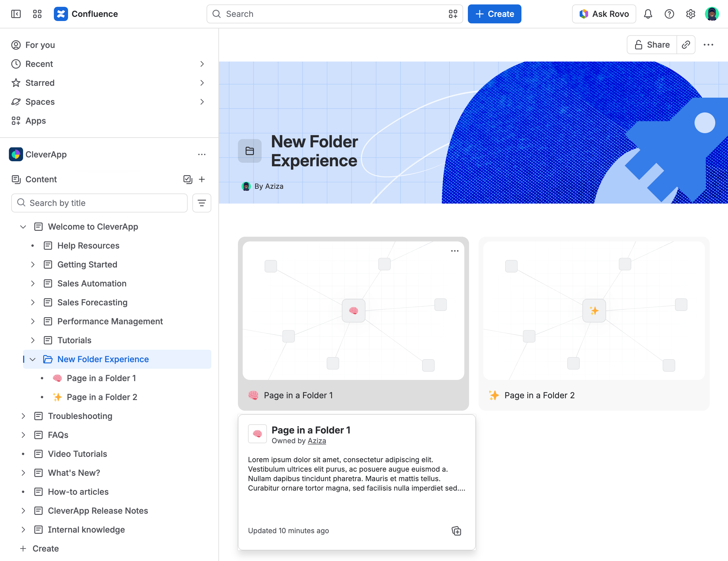Open Page in a Folder 2 in tree

102,397
